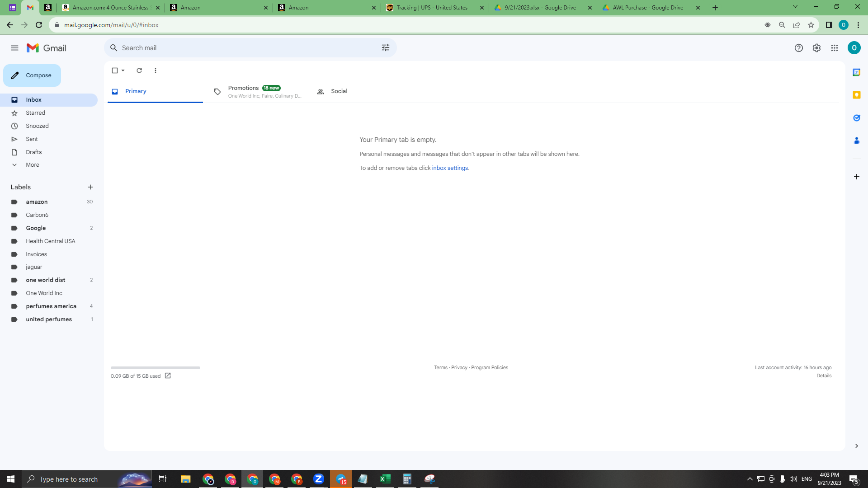Open Gmail Support help icon
The width and height of the screenshot is (868, 488).
(x=799, y=48)
